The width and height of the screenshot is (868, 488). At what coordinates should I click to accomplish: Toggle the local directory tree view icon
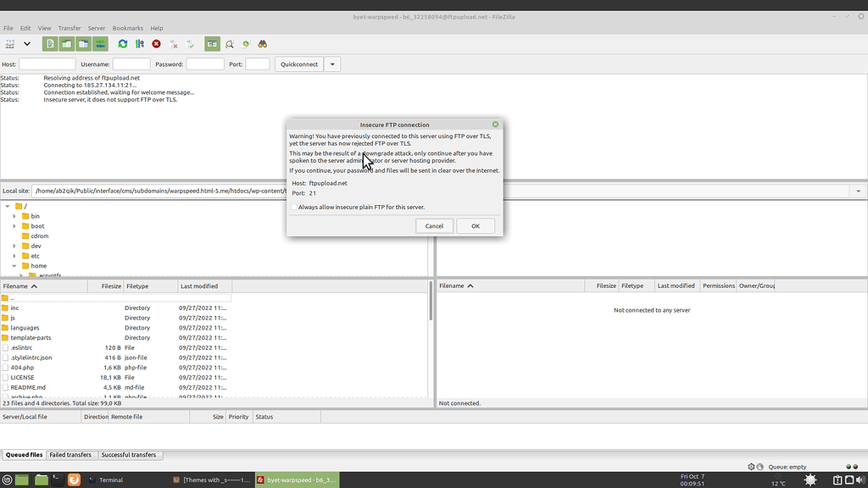pyautogui.click(x=68, y=43)
